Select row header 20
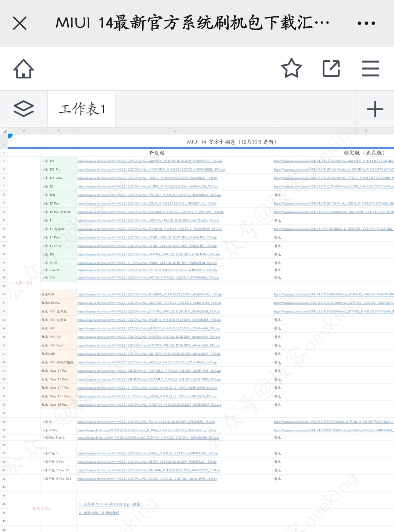This screenshot has width=394, height=532. [x=4, y=294]
